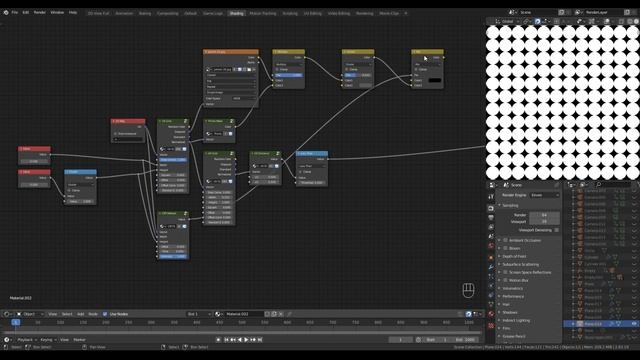Click the Blender logo icon
Image resolution: width=640 pixels, height=360 pixels.
tap(6, 13)
